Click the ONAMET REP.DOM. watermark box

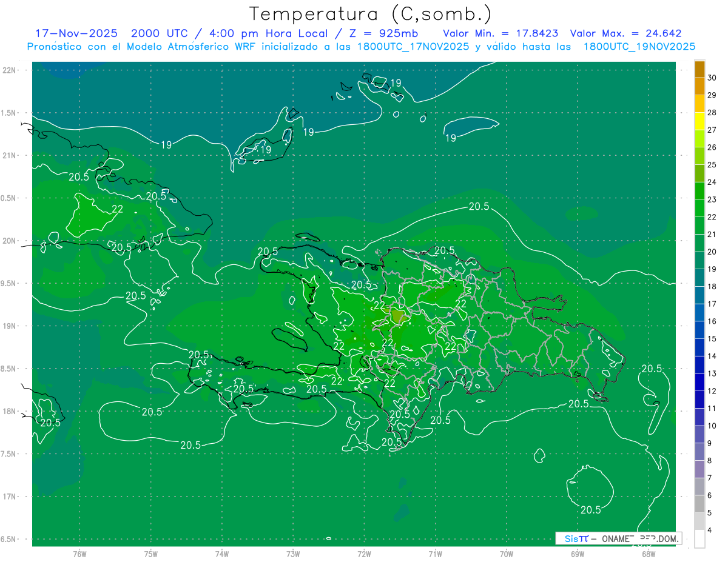619,538
